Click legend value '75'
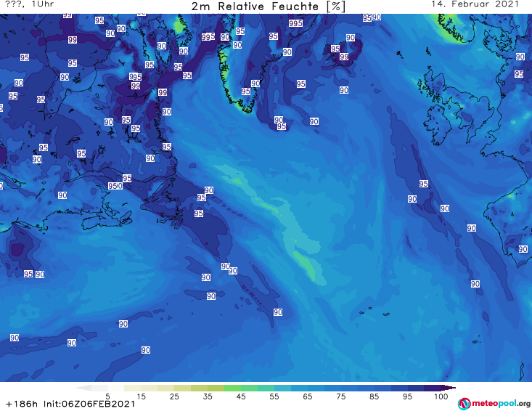Viewport: 532px width, 411px height. click(341, 396)
